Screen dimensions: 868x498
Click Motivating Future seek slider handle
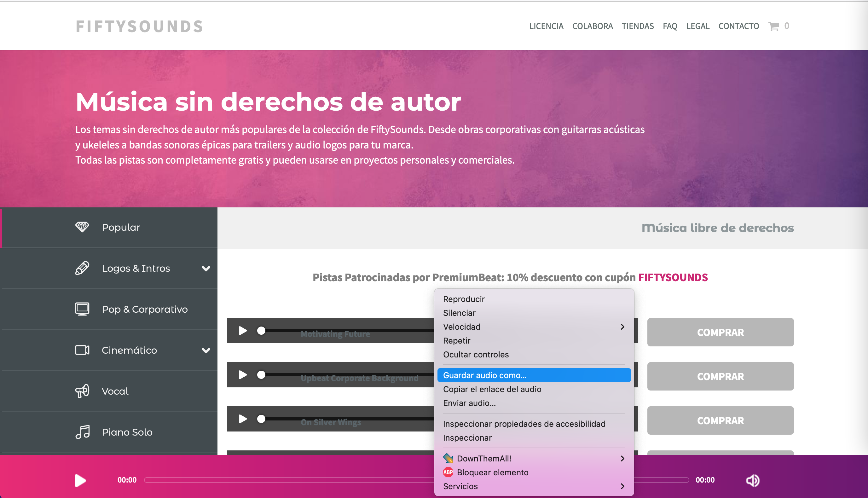click(x=261, y=331)
